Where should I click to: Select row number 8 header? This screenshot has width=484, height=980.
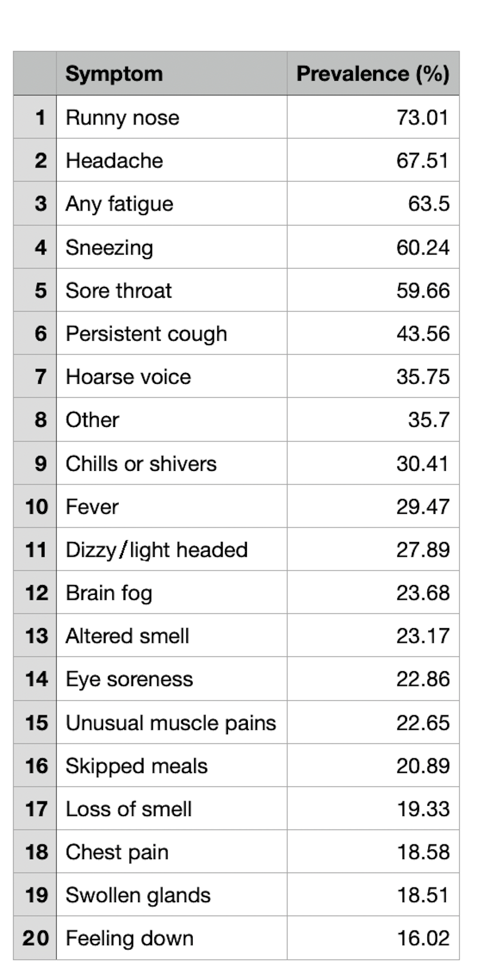click(35, 420)
